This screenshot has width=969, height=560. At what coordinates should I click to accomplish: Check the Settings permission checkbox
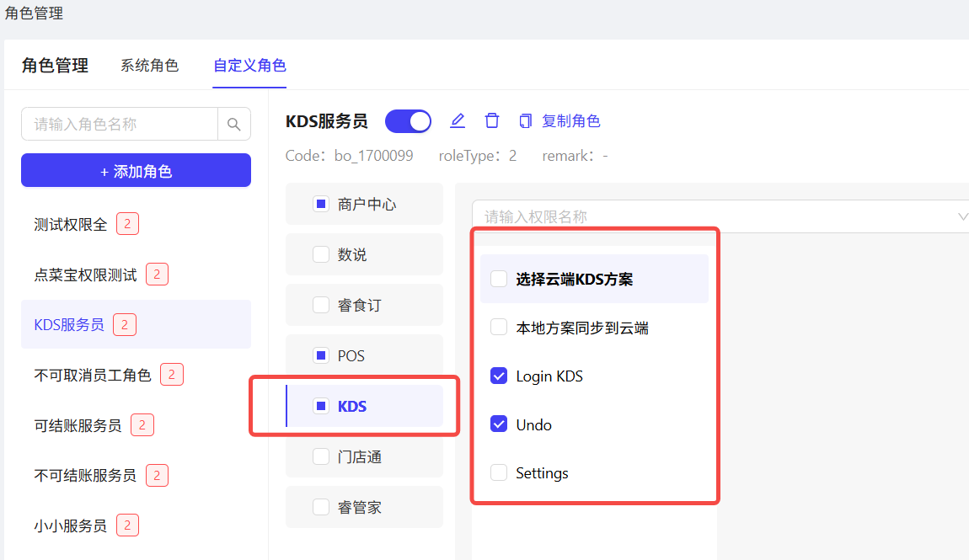click(x=499, y=473)
